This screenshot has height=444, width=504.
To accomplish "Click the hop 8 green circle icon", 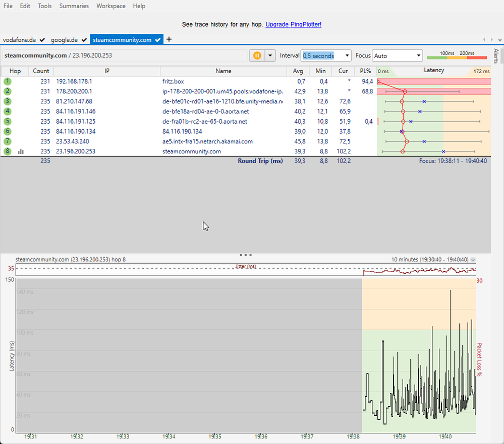I will (8, 151).
